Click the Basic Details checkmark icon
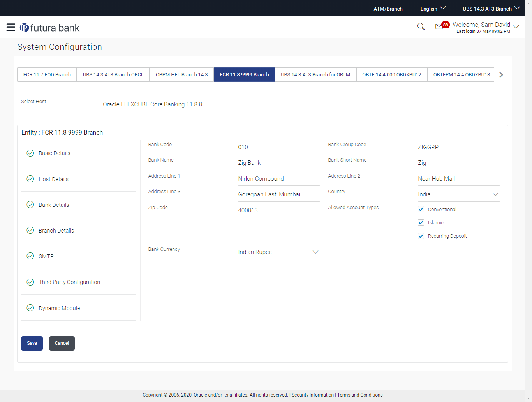Image resolution: width=532 pixels, height=402 pixels. point(30,153)
